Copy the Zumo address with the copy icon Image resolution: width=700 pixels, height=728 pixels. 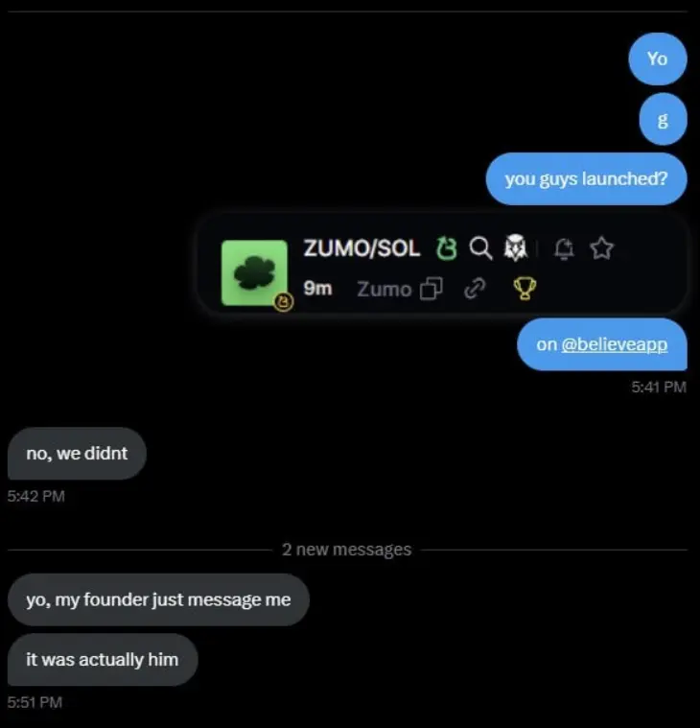coord(432,289)
